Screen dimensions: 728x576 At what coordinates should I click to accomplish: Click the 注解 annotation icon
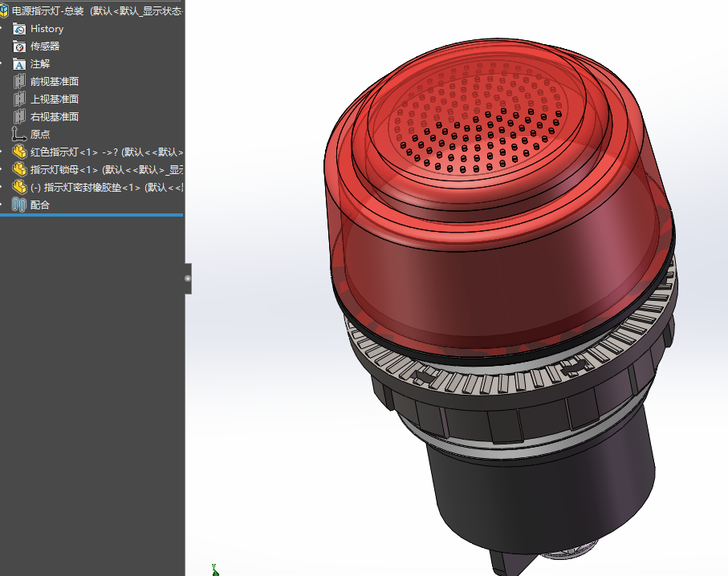click(x=19, y=64)
